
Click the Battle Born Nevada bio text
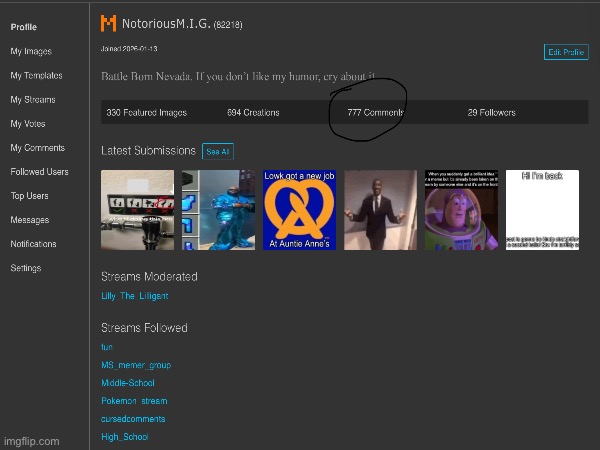click(238, 77)
